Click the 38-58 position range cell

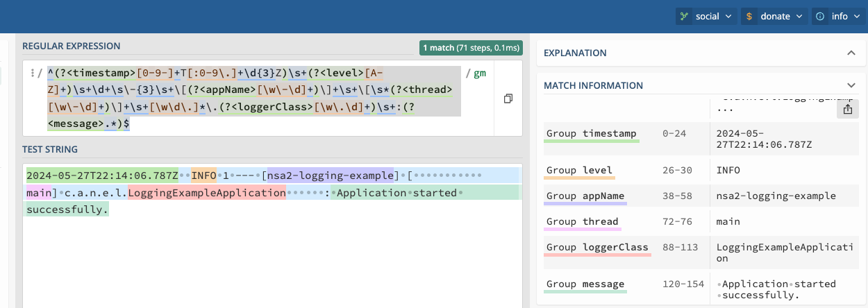pyautogui.click(x=677, y=196)
